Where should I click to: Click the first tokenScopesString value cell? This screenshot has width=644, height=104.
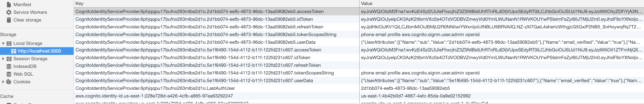point(420,35)
